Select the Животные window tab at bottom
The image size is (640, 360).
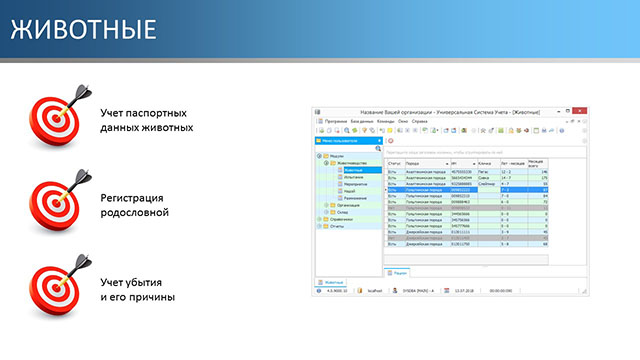point(331,282)
